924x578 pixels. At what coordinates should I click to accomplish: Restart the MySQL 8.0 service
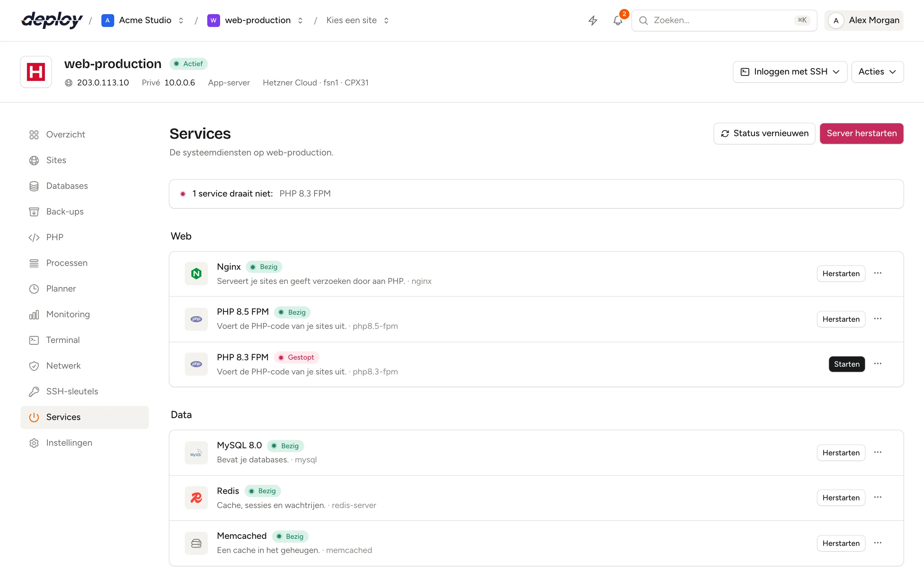coord(841,453)
